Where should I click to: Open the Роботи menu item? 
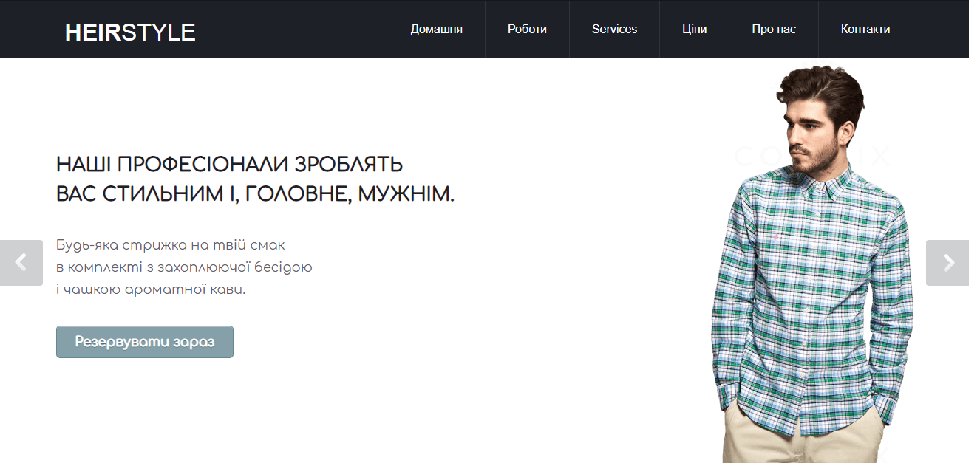527,30
